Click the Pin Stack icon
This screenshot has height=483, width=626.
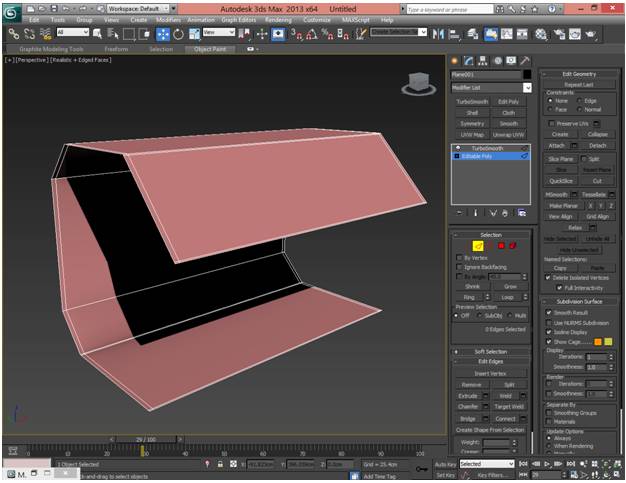459,213
